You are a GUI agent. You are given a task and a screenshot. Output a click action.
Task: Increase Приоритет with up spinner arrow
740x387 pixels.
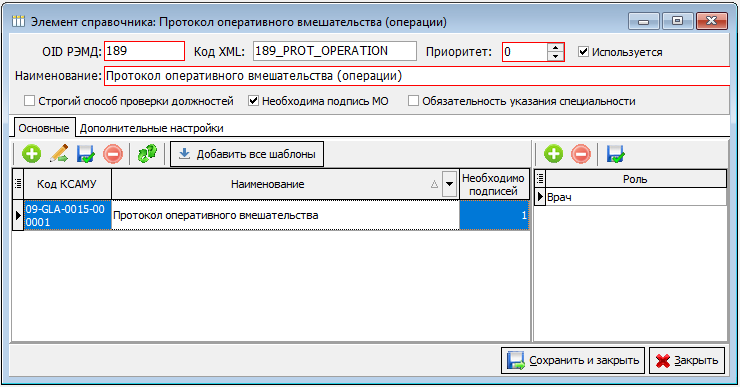tap(555, 48)
